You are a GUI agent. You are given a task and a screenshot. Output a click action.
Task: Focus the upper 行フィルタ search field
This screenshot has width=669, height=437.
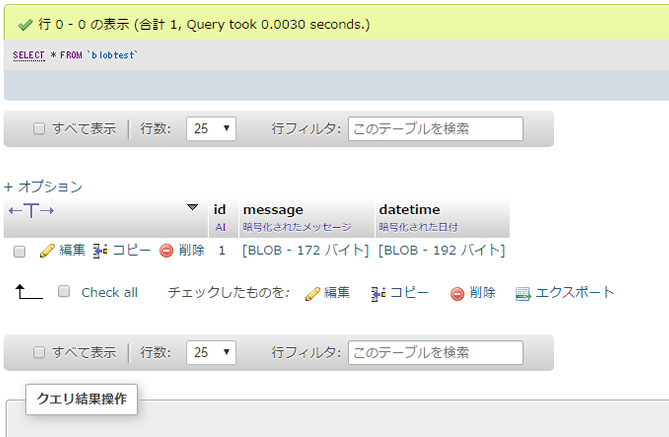[x=436, y=128]
